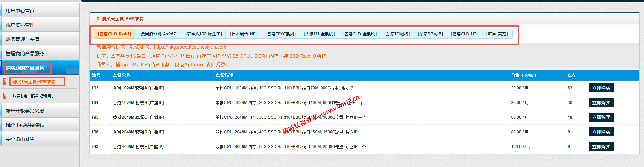Click plan number 194
The image size is (644, 167).
[x=95, y=103]
